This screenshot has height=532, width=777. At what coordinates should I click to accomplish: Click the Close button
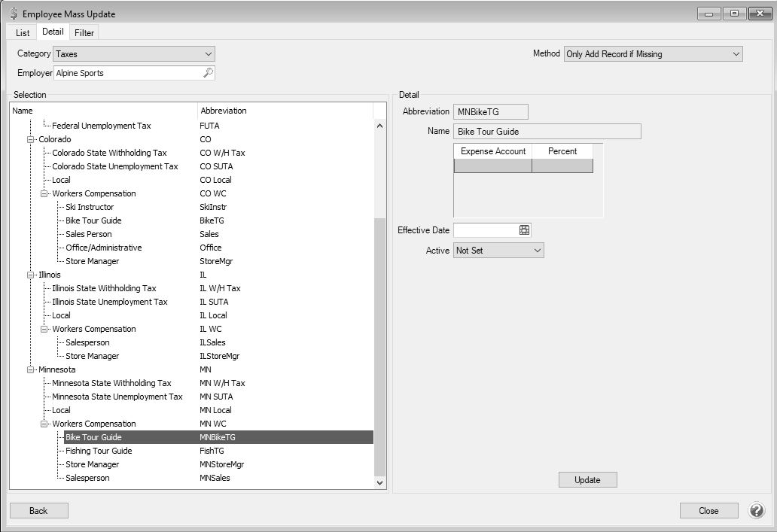point(708,511)
